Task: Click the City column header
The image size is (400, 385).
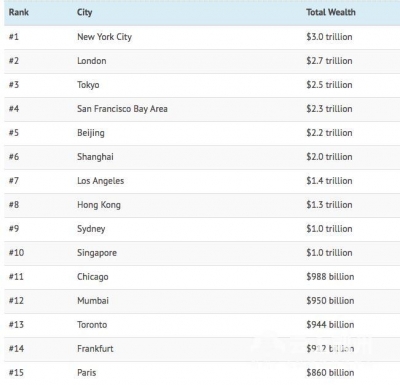Action: [85, 13]
